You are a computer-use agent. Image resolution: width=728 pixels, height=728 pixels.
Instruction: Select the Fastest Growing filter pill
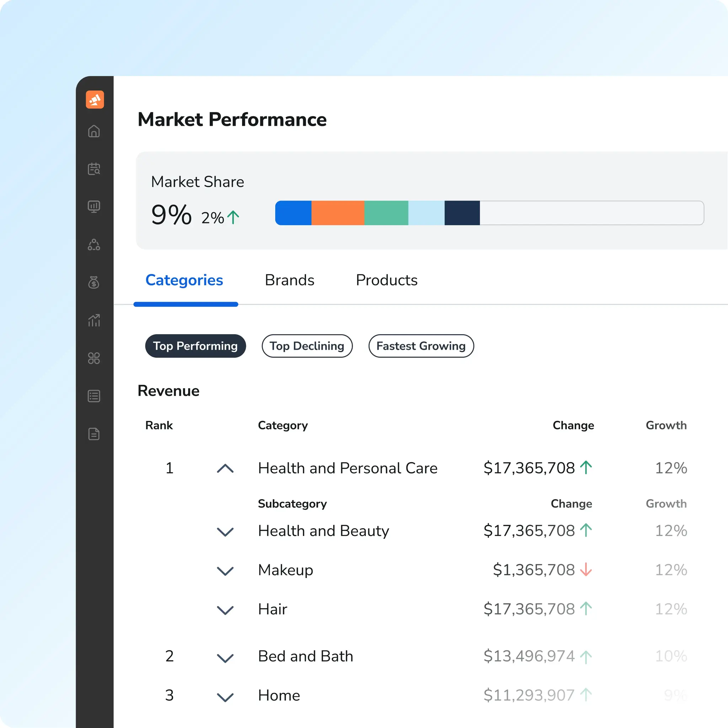[x=421, y=346]
